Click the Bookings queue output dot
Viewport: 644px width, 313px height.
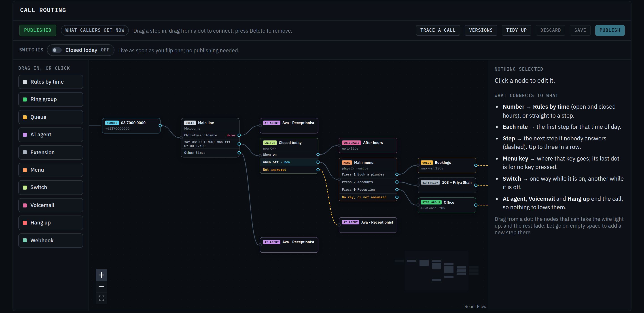476,165
